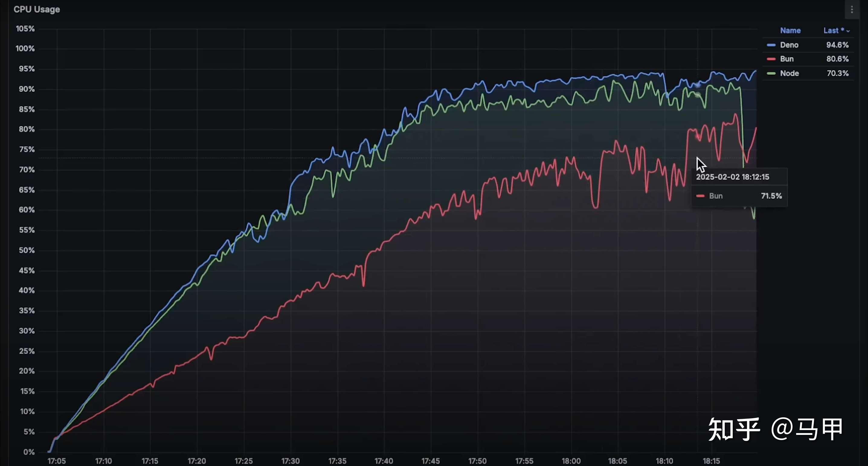Open the panel menu three-dot icon
This screenshot has width=868, height=466.
[x=851, y=10]
